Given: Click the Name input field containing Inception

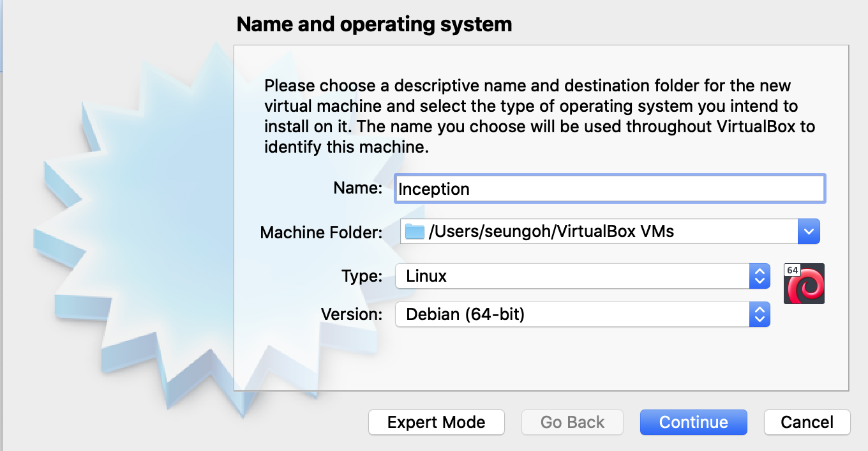Looking at the screenshot, I should click(x=610, y=189).
